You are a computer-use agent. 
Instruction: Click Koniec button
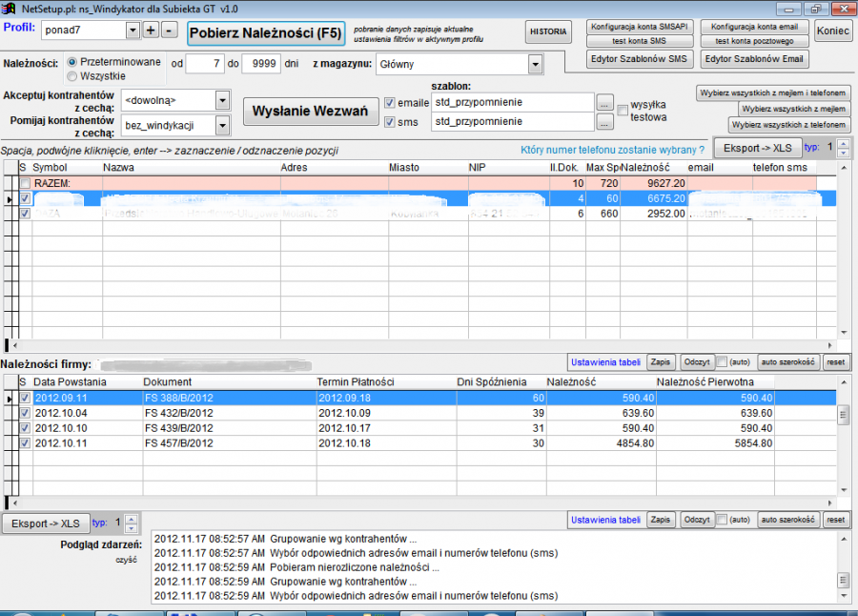click(833, 31)
